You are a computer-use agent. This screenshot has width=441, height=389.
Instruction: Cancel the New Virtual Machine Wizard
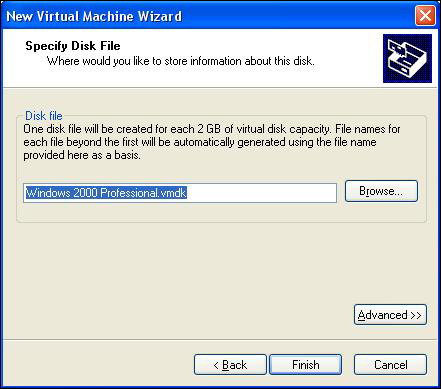390,365
